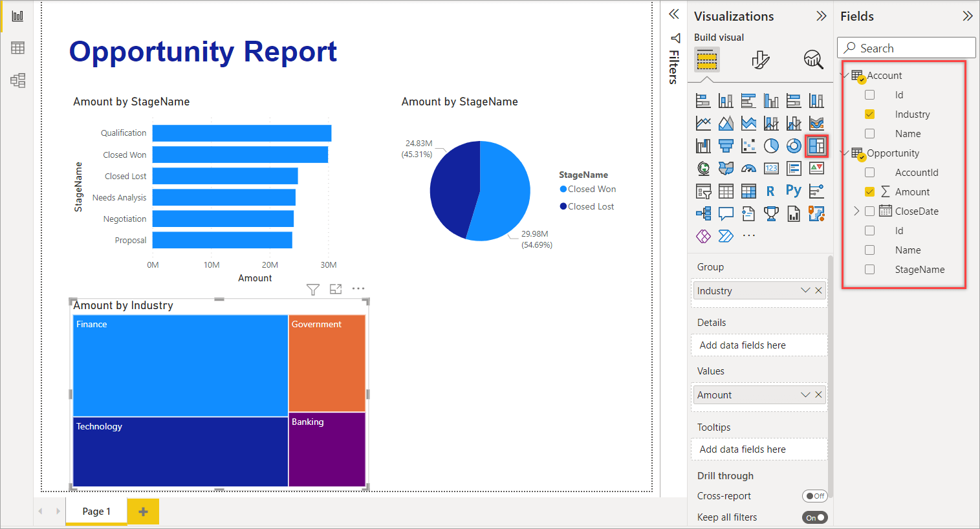Add a new report page

(x=143, y=512)
